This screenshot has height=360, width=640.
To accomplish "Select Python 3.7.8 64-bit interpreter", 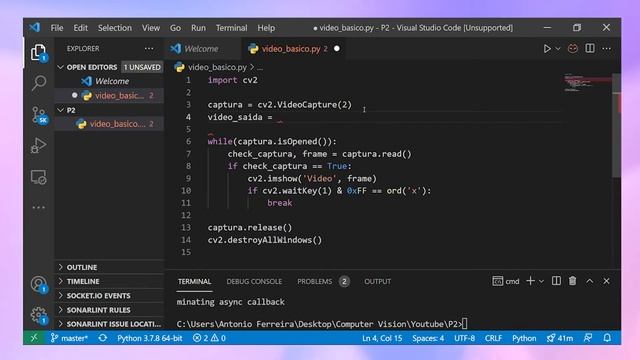I will (x=149, y=338).
